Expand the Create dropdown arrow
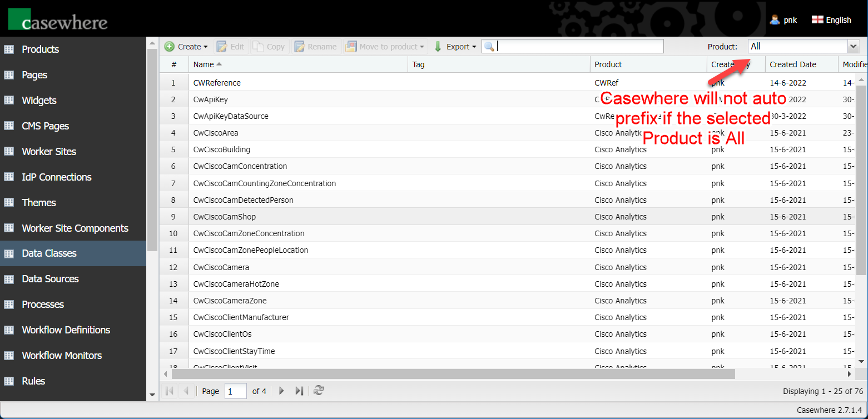The height and width of the screenshot is (419, 868). [206, 47]
